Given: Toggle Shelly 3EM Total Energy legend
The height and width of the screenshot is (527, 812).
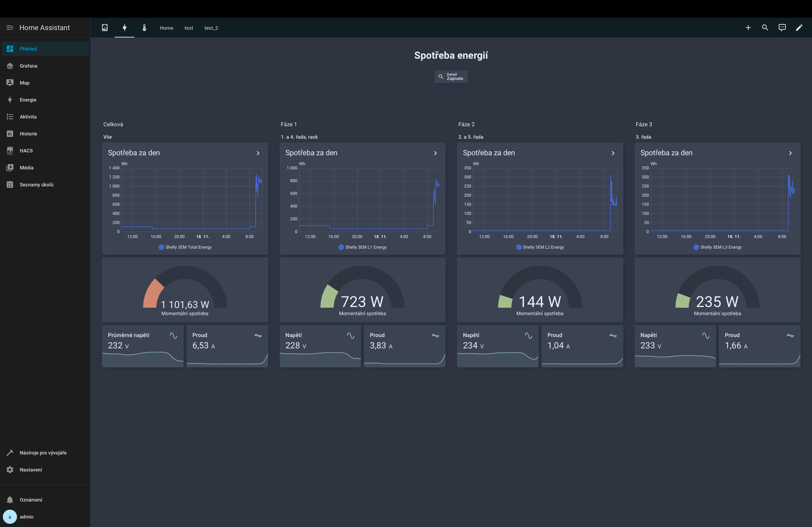Looking at the screenshot, I should point(185,247).
